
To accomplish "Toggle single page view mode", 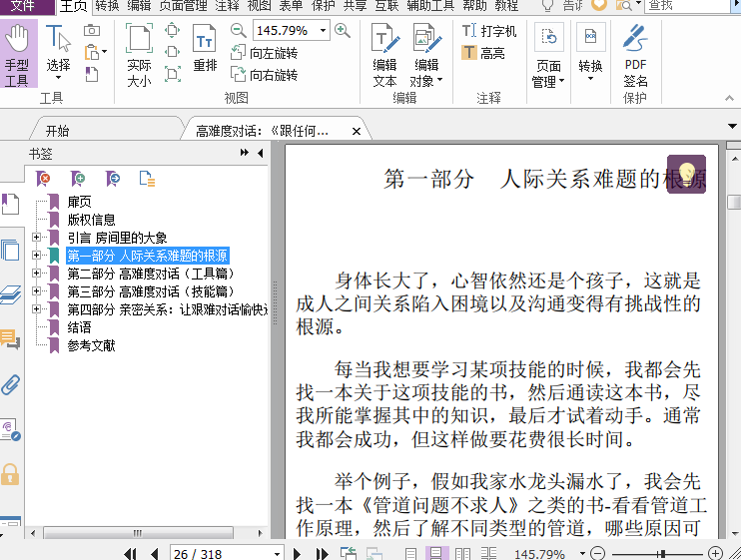I will point(410,553).
